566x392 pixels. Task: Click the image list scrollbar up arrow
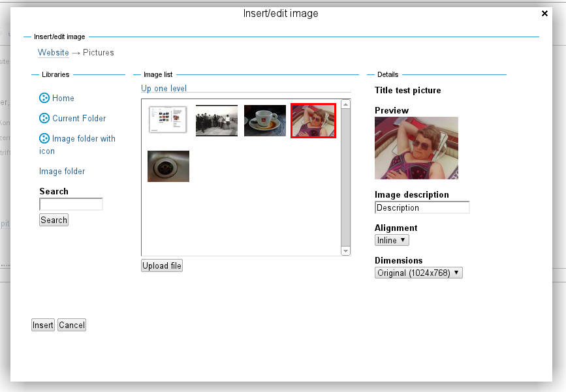point(346,104)
